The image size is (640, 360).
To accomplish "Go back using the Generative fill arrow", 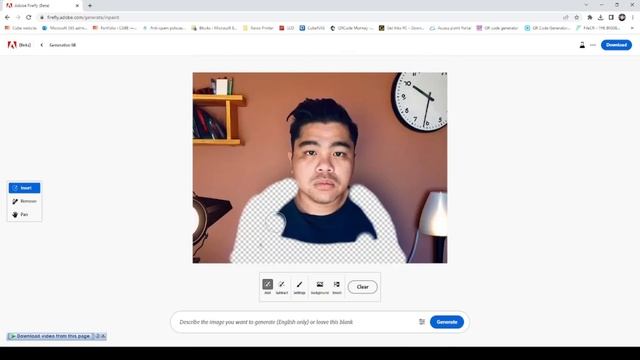I will (x=42, y=45).
